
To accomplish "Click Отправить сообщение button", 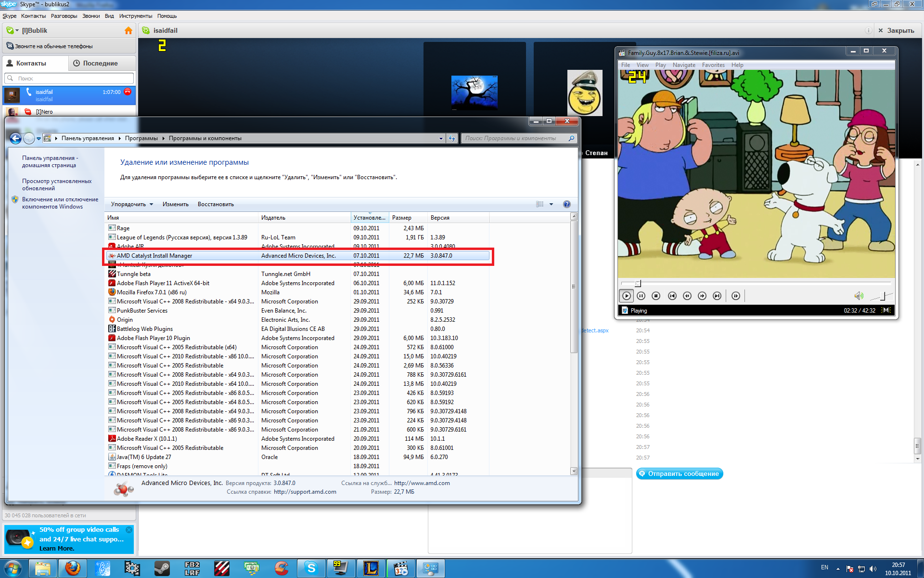I will tap(679, 473).
